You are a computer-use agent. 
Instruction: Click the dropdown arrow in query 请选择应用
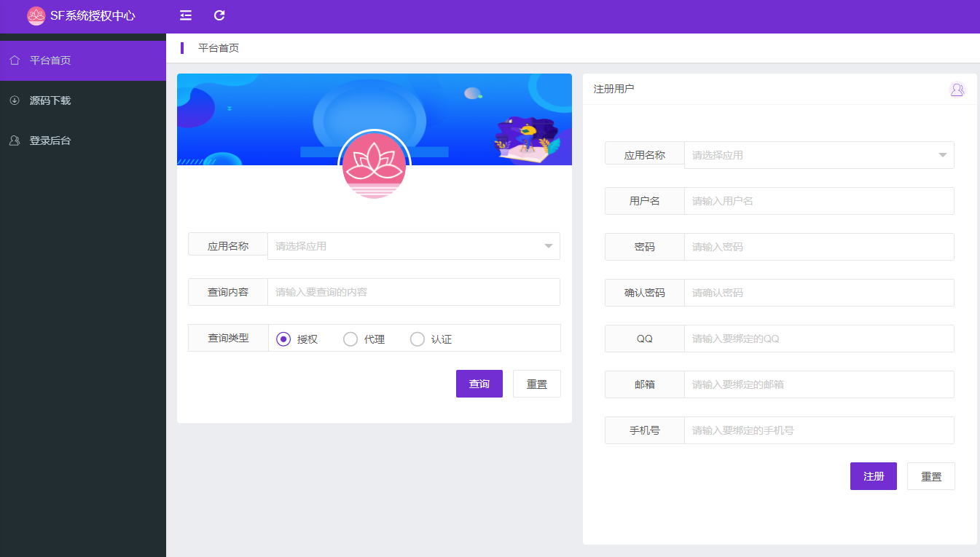(x=549, y=246)
